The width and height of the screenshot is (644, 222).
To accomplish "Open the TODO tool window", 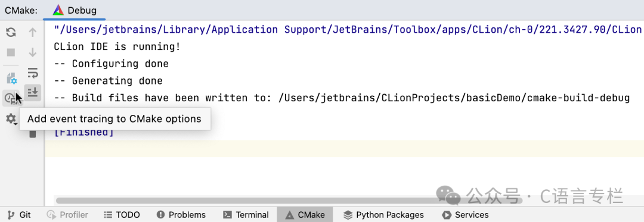I will (122, 215).
